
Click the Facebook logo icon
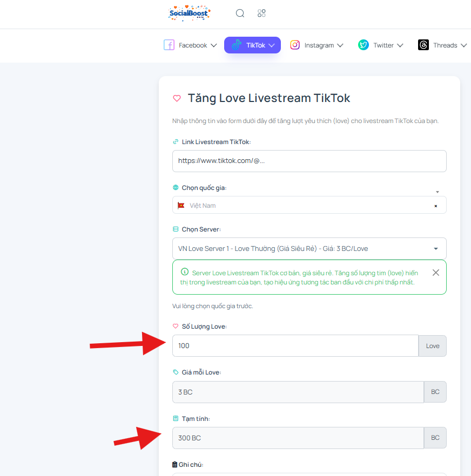tap(169, 45)
